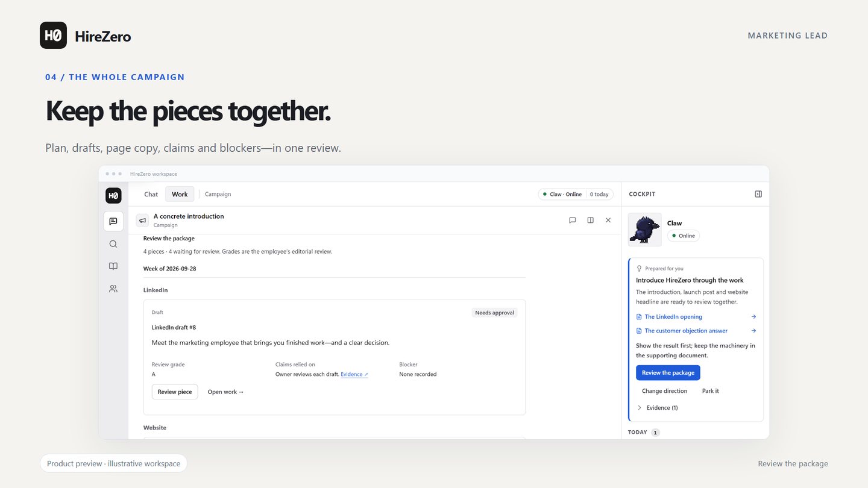The width and height of the screenshot is (868, 488).
Task: Switch to the Work tab
Action: coord(180,194)
